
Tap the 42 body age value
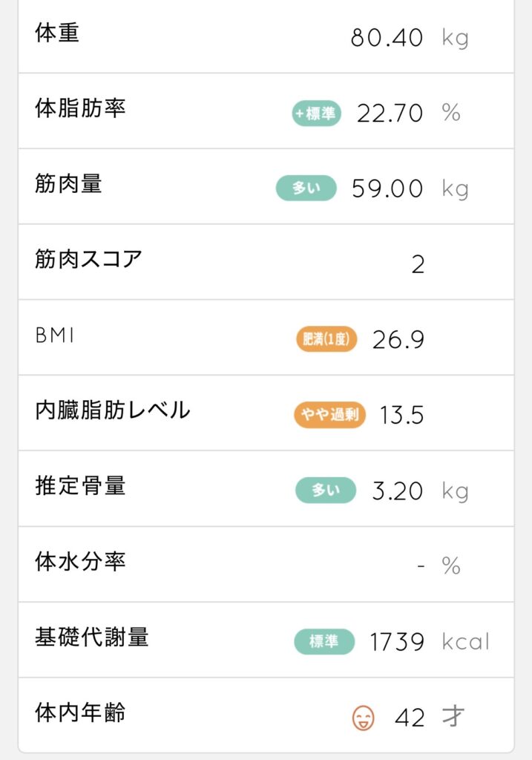tap(410, 718)
